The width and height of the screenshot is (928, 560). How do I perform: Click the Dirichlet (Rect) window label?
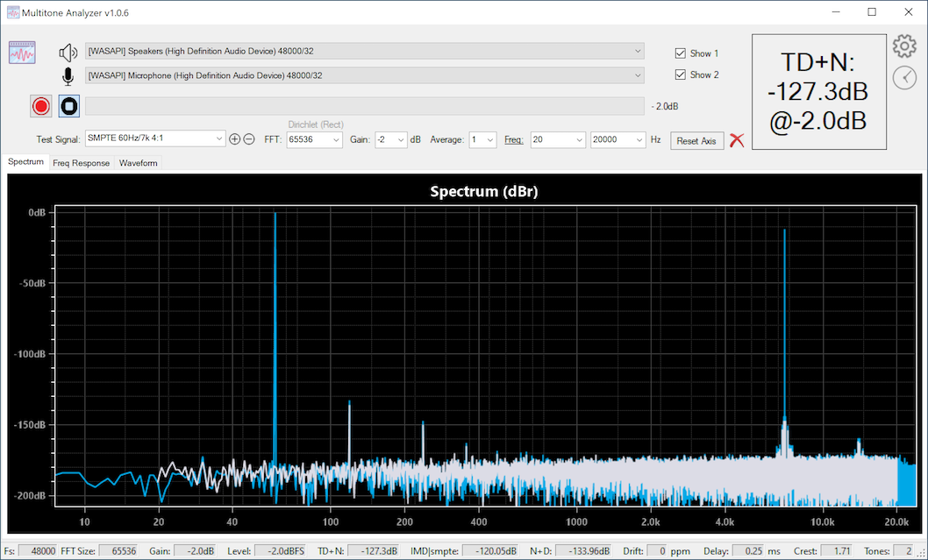coord(316,124)
